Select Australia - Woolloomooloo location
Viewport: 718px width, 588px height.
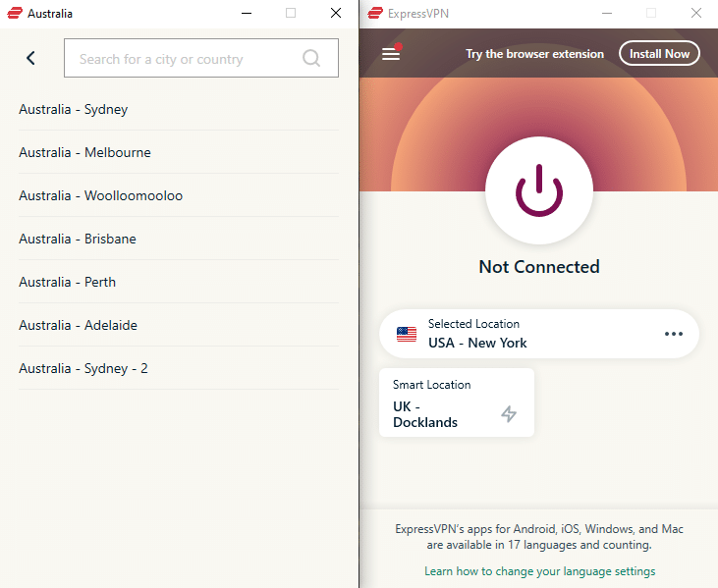[x=179, y=195]
